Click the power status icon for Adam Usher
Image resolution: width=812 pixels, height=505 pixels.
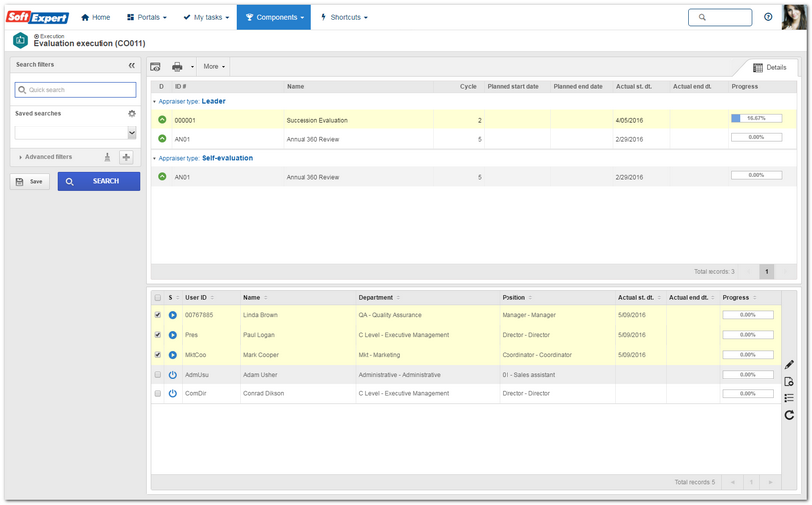tap(173, 375)
